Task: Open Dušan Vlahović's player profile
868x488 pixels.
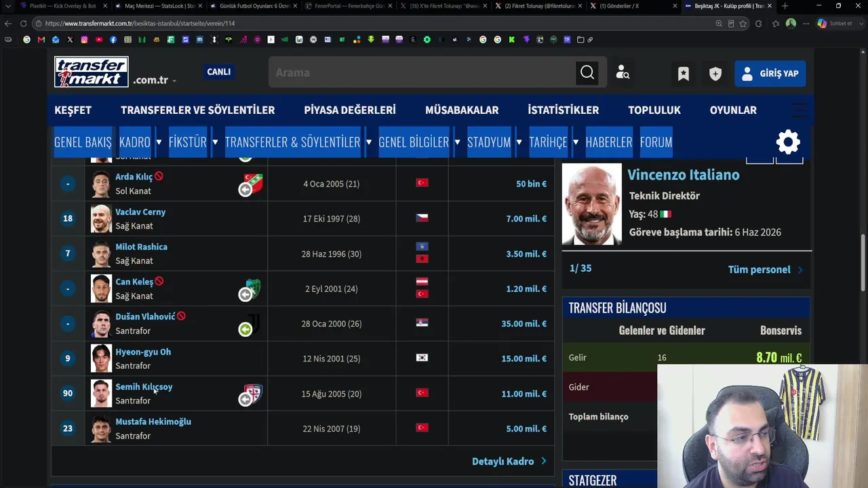Action: point(145,317)
